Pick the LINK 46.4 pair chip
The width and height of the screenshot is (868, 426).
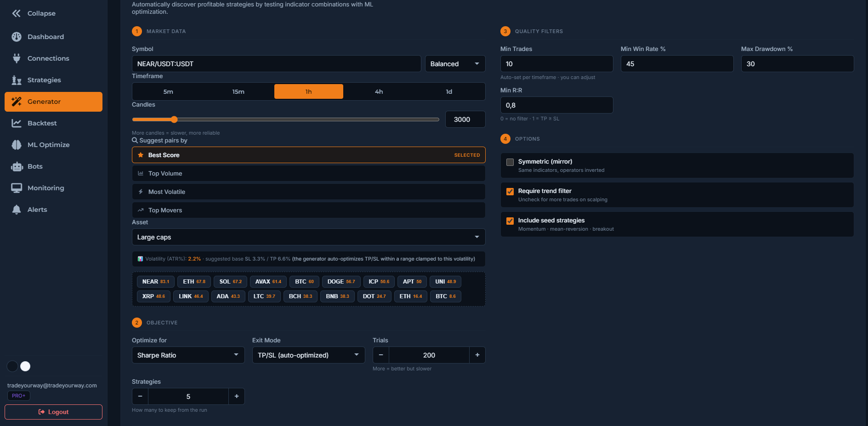click(191, 296)
